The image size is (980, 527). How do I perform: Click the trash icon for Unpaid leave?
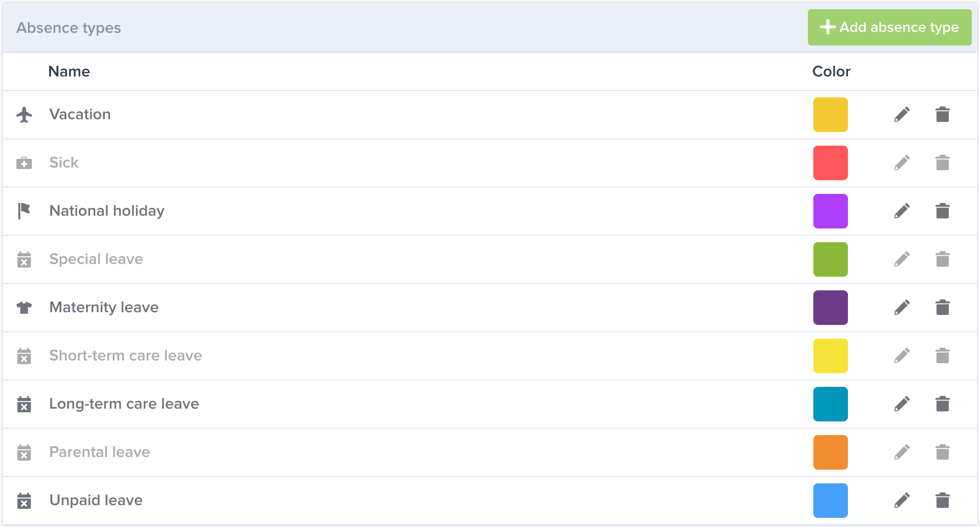(942, 501)
